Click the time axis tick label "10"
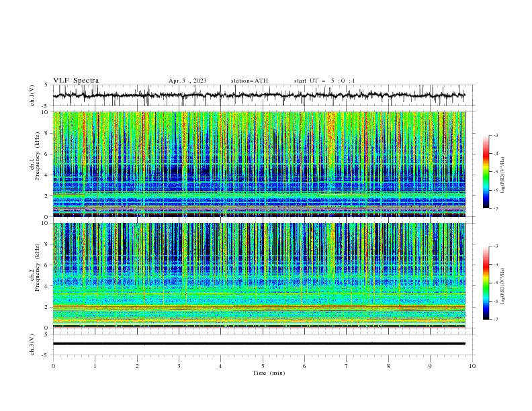532x411 pixels. tap(472, 366)
